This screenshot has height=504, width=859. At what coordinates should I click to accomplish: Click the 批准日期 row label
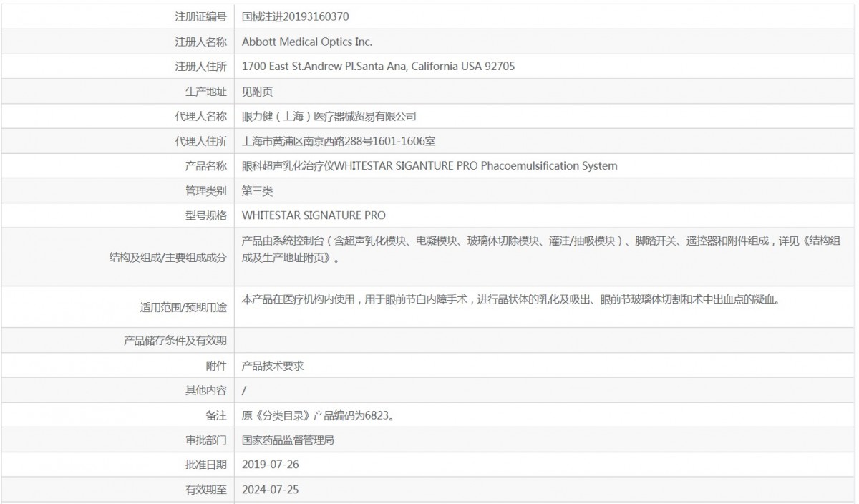pos(206,465)
